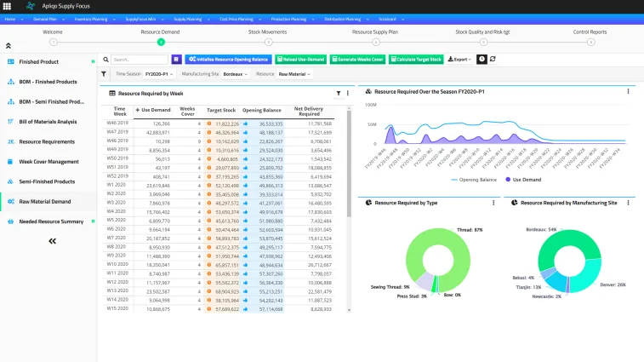Image resolution: width=644 pixels, height=362 pixels.
Task: Open kebab menu of Resource Required by Type
Action: click(494, 203)
